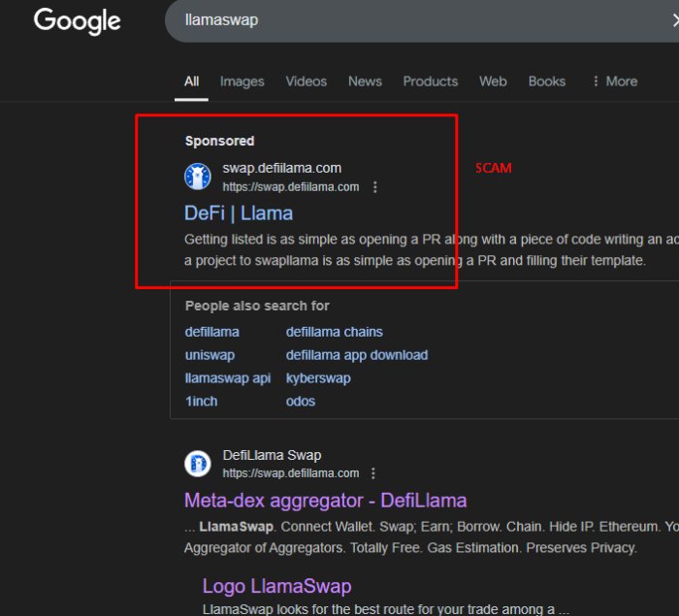Click the Sponsored label
The width and height of the screenshot is (679, 616).
click(220, 141)
